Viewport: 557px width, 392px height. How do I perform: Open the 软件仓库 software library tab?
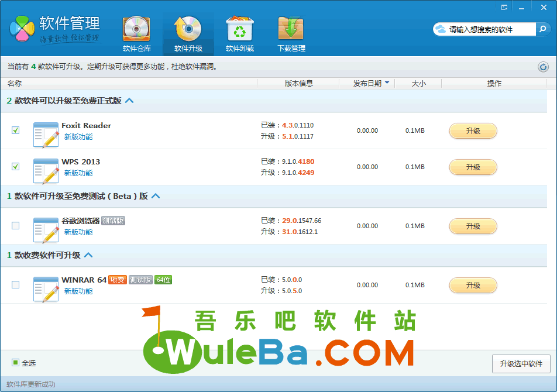click(137, 34)
